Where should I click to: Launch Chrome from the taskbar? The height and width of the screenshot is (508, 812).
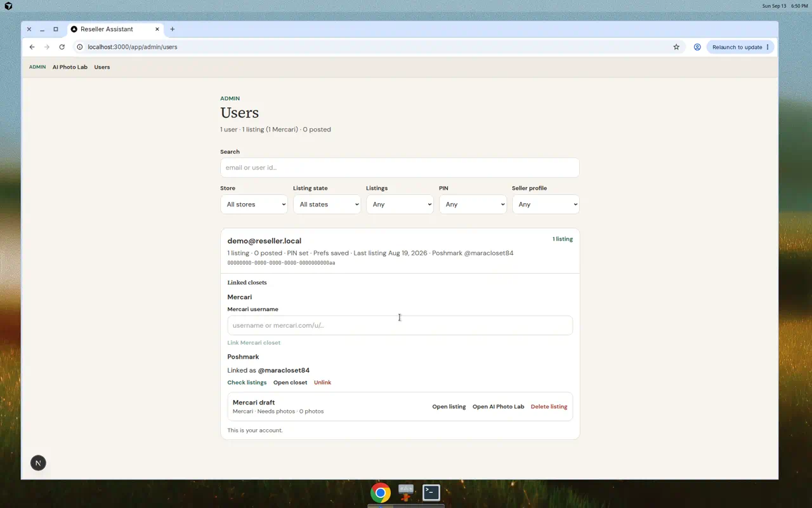click(x=381, y=493)
